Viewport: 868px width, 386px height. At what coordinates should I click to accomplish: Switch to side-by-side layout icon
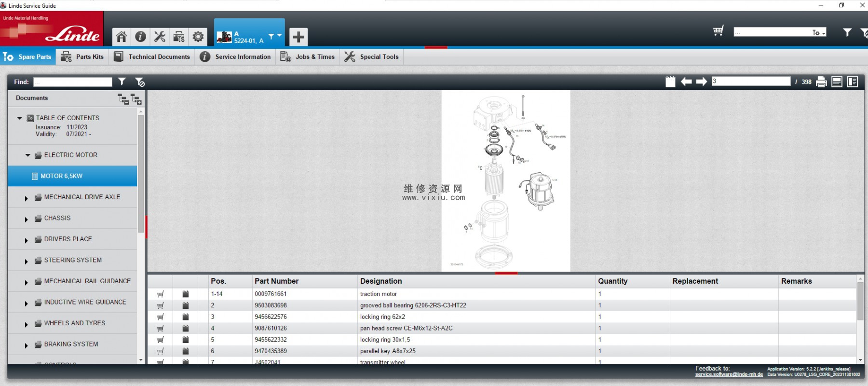[853, 82]
